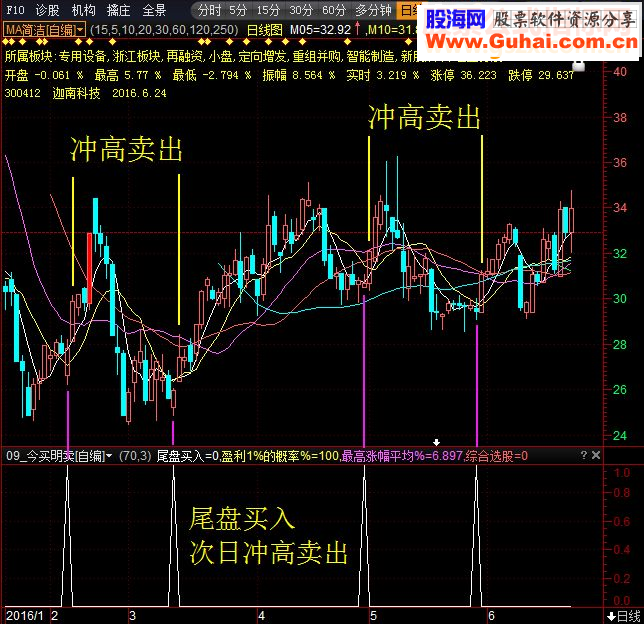
Task: Click the month 6 timeline label
Action: (491, 616)
